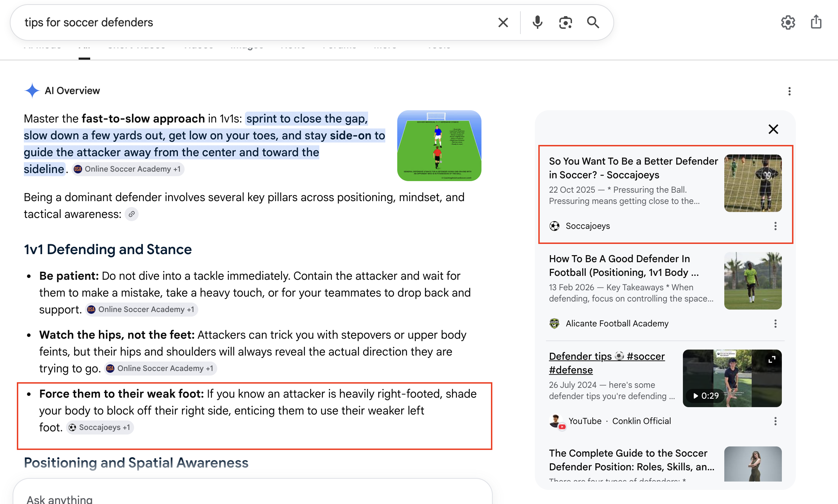Click the share icon at top right
The width and height of the screenshot is (838, 504).
(x=816, y=22)
